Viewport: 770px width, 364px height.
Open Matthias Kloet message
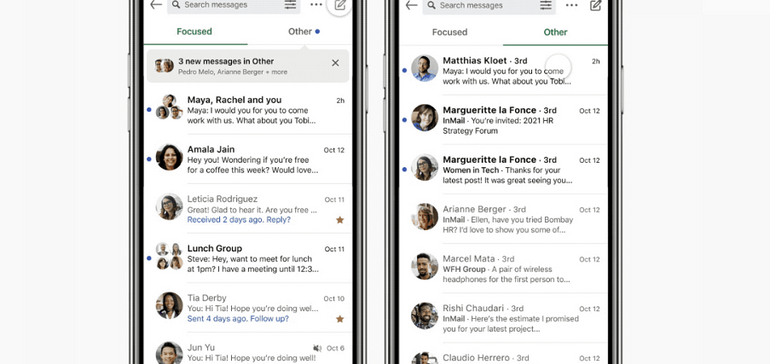point(503,70)
